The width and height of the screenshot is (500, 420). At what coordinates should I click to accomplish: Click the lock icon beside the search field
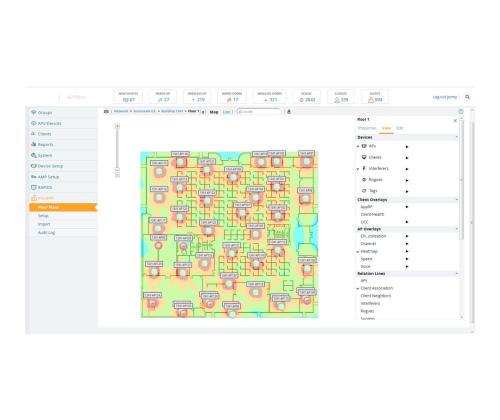(289, 112)
